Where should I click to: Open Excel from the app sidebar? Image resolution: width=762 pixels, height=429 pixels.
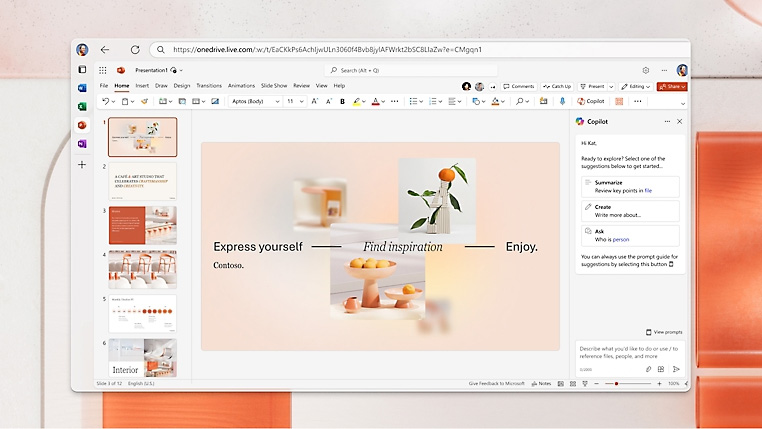tap(82, 106)
